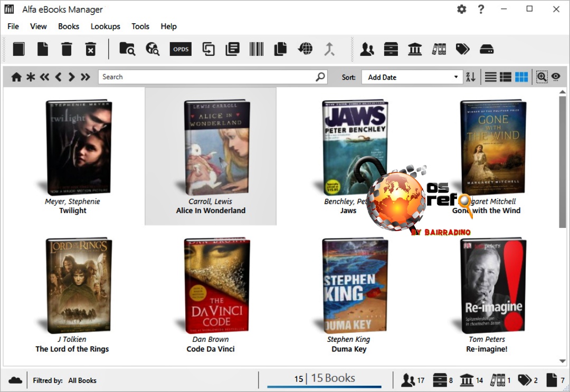Click the convert books arrow icon
The height and width of the screenshot is (392, 570).
pyautogui.click(x=208, y=49)
